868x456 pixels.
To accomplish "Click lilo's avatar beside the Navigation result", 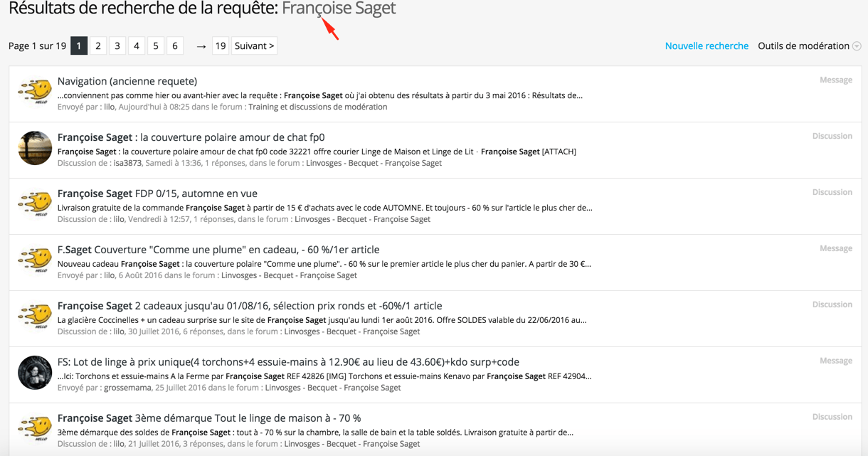I will click(35, 92).
